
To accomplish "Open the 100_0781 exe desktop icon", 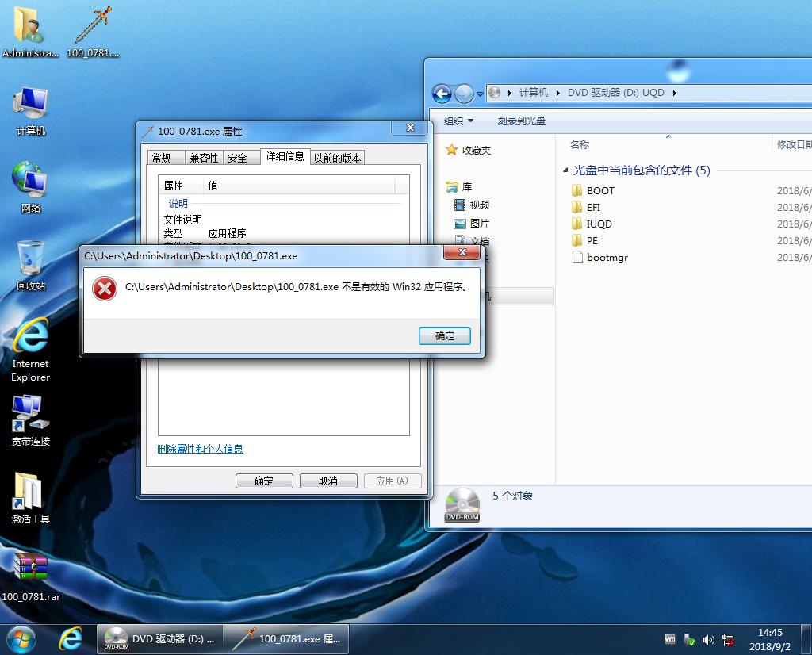I will coord(94,31).
